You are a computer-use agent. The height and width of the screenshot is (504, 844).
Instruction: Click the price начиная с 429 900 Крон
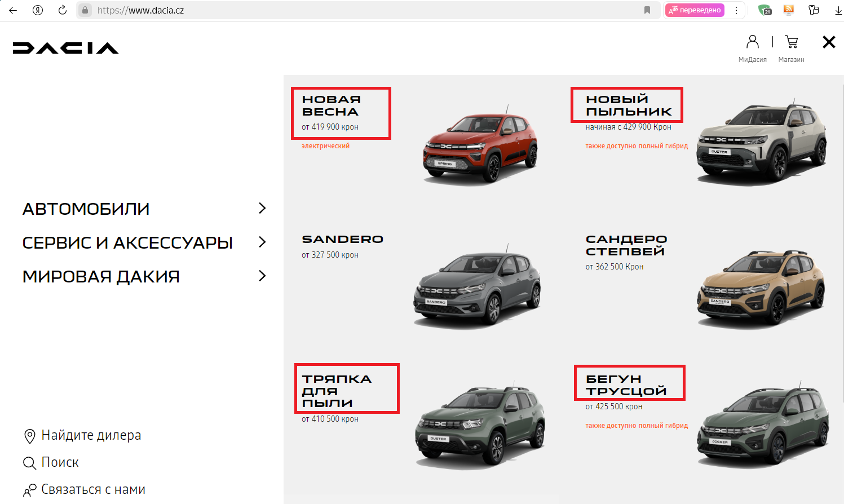(628, 127)
